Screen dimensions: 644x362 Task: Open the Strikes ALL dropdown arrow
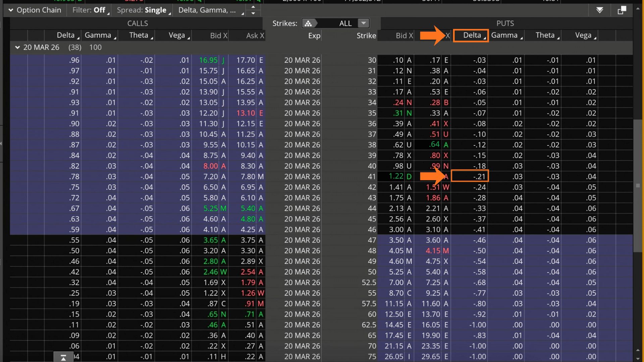tap(363, 23)
